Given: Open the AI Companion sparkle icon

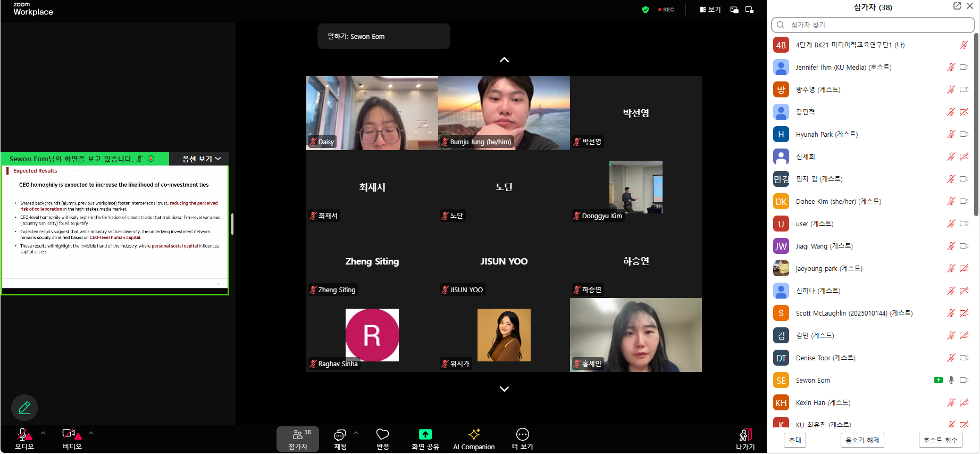Looking at the screenshot, I should tap(474, 434).
